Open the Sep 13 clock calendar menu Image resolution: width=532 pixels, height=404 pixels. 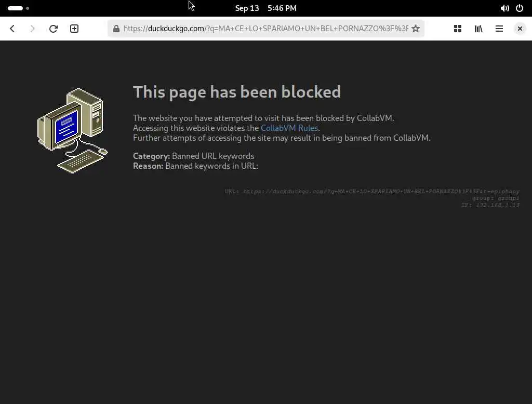point(265,8)
